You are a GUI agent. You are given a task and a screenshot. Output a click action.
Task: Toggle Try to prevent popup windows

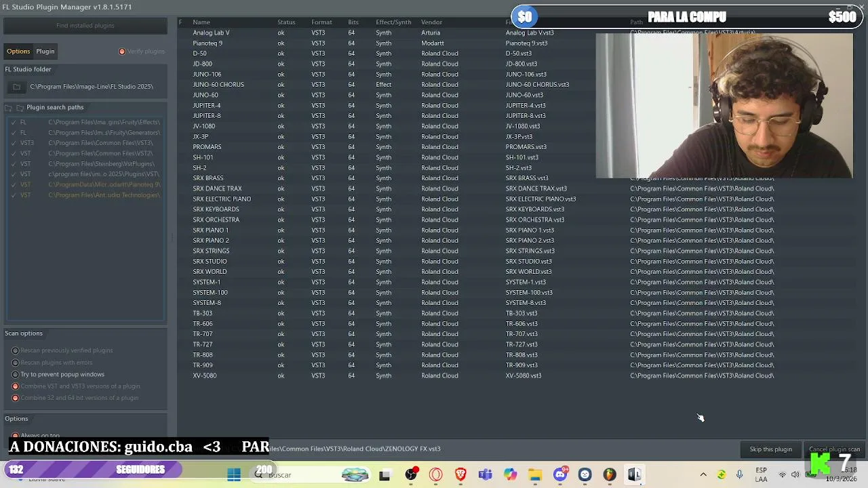point(15,374)
